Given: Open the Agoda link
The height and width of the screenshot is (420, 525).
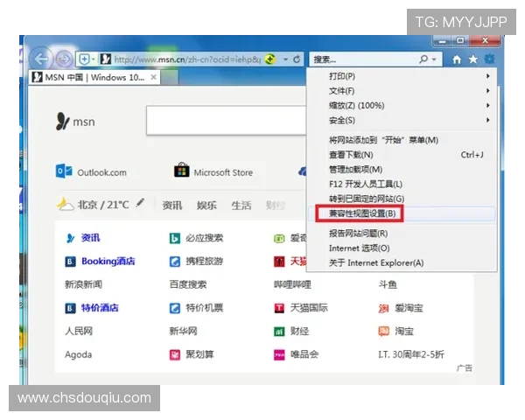Looking at the screenshot, I should coord(79,354).
